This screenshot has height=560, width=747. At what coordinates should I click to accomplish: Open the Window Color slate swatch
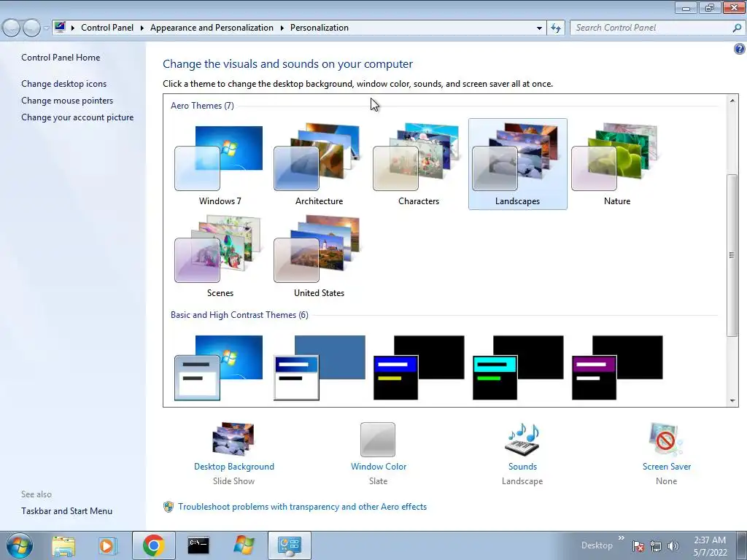coord(378,440)
